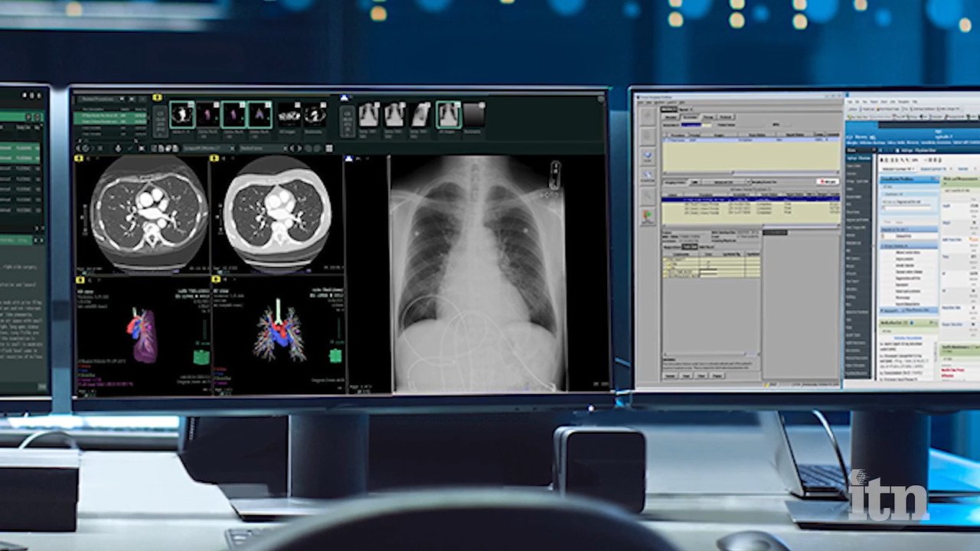Click the grid layout icon on the viewer bottom toolbar
This screenshot has width=980, height=551.
click(x=327, y=148)
